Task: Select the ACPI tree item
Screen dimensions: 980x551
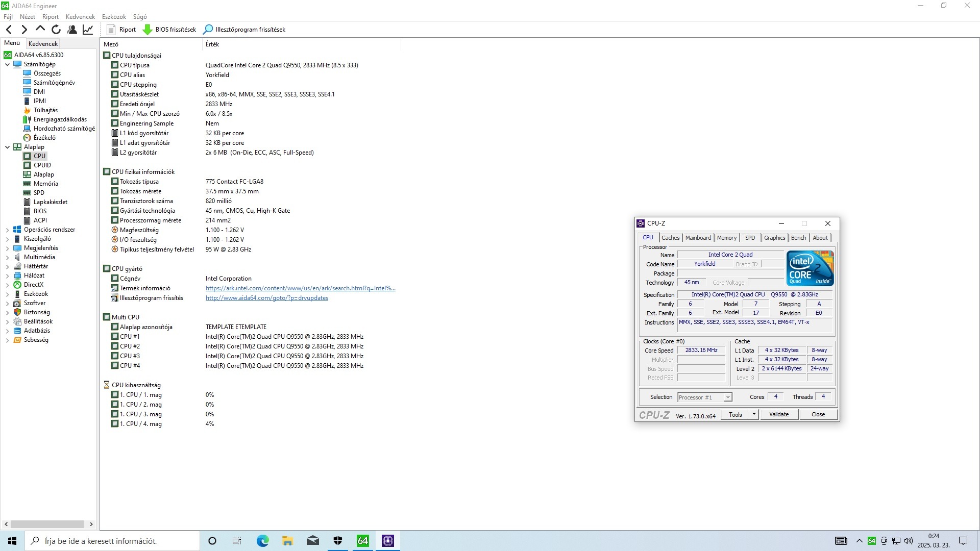Action: 40,220
